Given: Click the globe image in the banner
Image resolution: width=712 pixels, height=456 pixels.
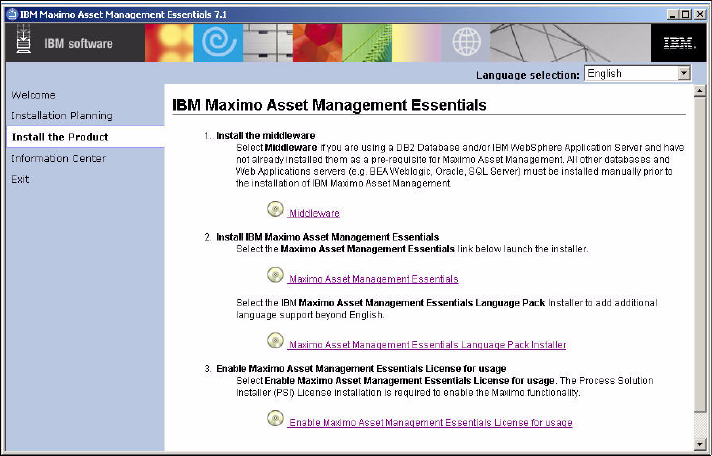Looking at the screenshot, I should tap(466, 43).
